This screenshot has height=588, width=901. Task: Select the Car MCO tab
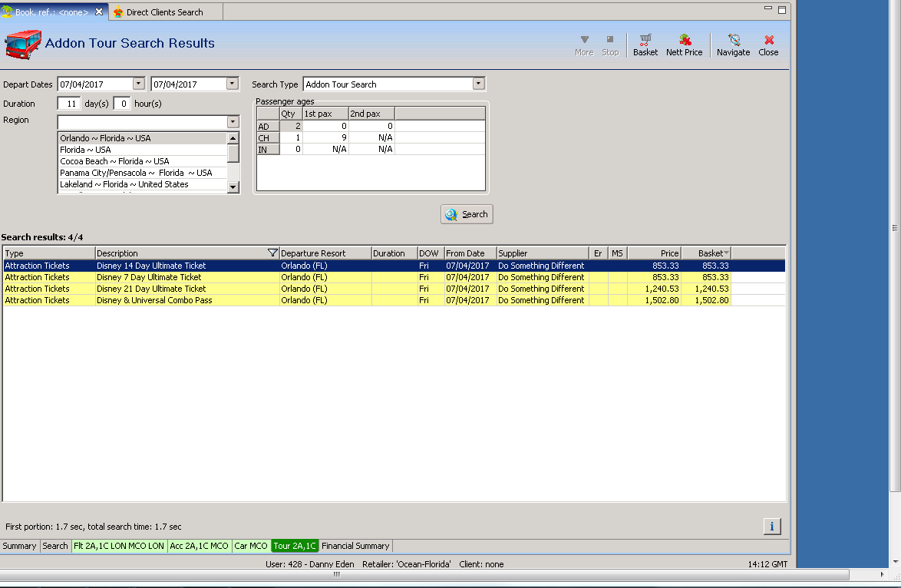pyautogui.click(x=251, y=546)
